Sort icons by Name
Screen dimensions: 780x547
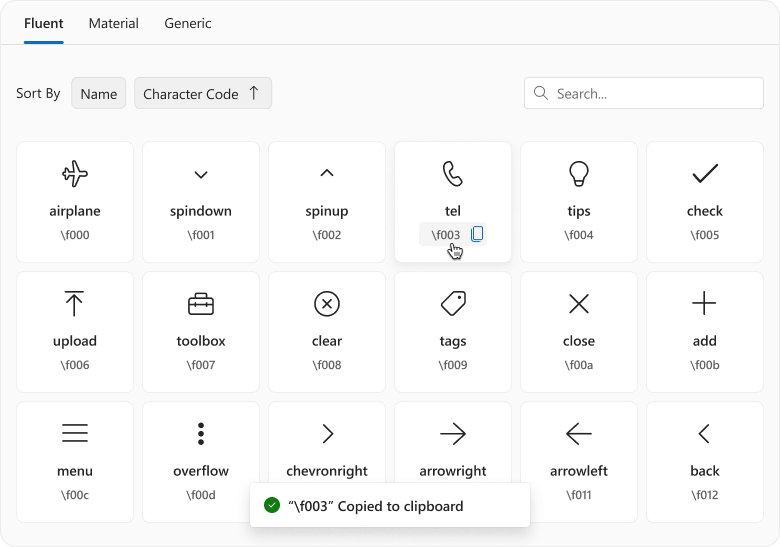pos(98,93)
